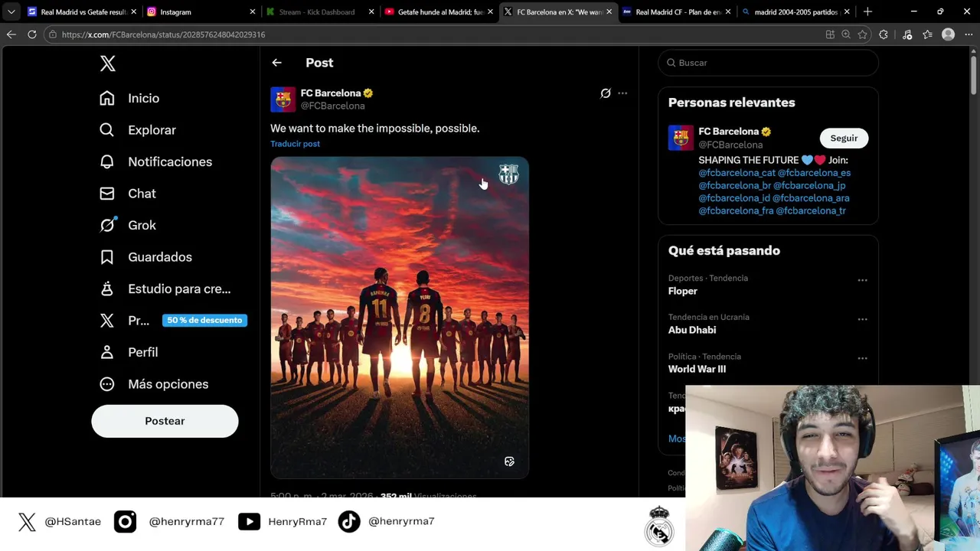Open @fcbarcelona_br link
980x551 pixels.
[734, 185]
